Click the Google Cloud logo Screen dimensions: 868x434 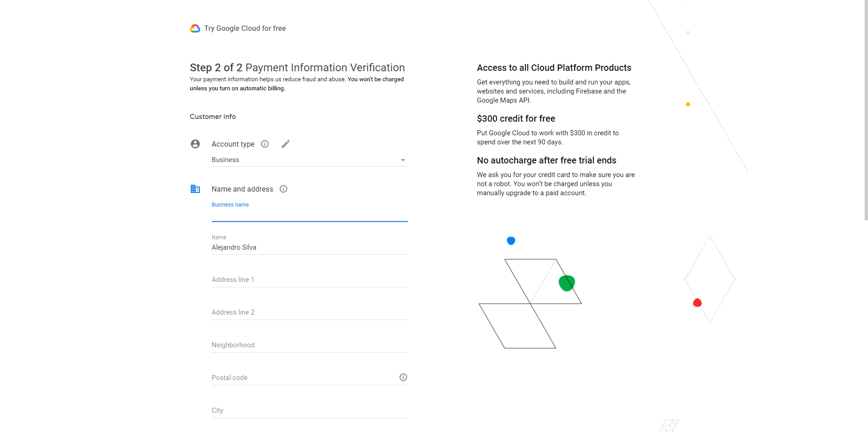click(x=195, y=29)
